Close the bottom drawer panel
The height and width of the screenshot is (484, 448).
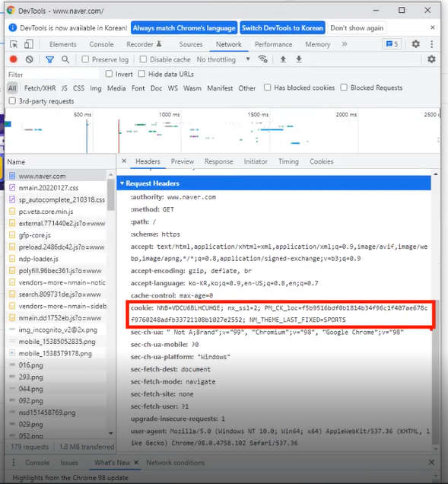431,462
